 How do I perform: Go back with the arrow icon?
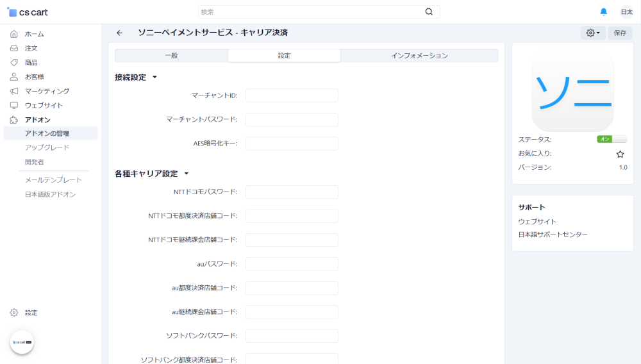point(119,33)
